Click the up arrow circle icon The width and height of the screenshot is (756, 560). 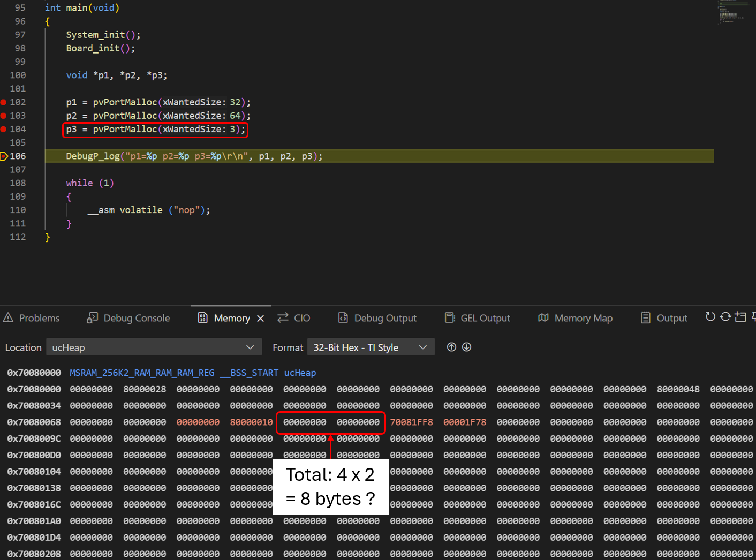[451, 347]
